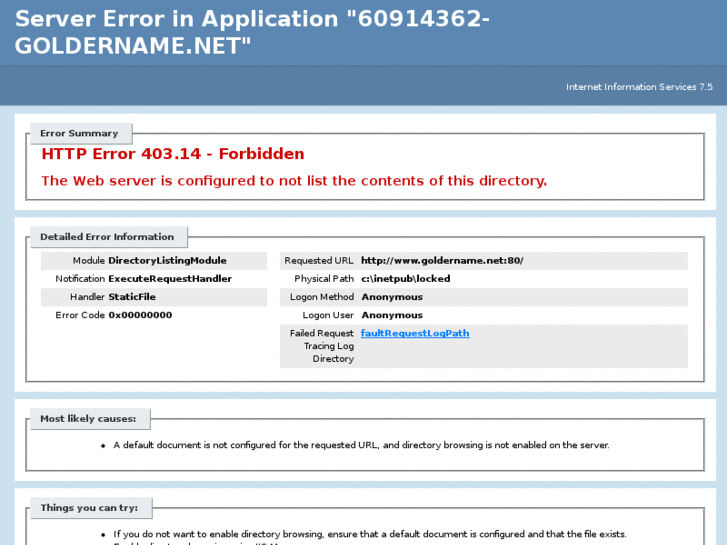This screenshot has width=727, height=545.
Task: Select the 'DirectoryListingModule' value
Action: point(167,261)
